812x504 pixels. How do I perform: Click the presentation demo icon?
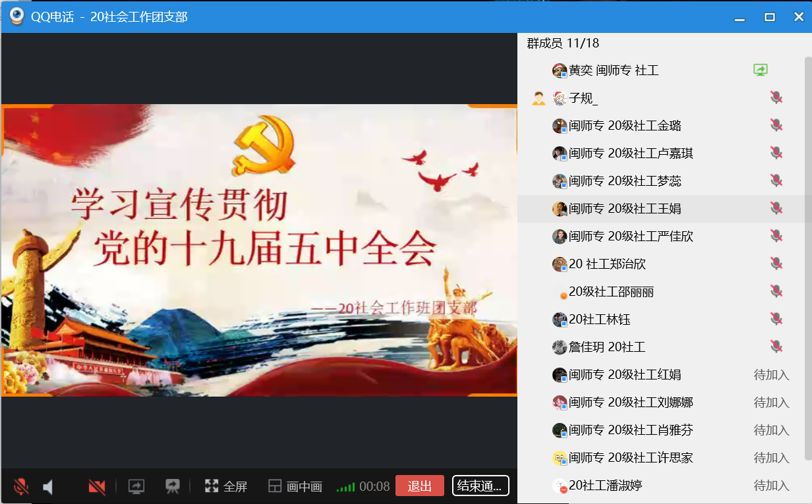point(173,486)
